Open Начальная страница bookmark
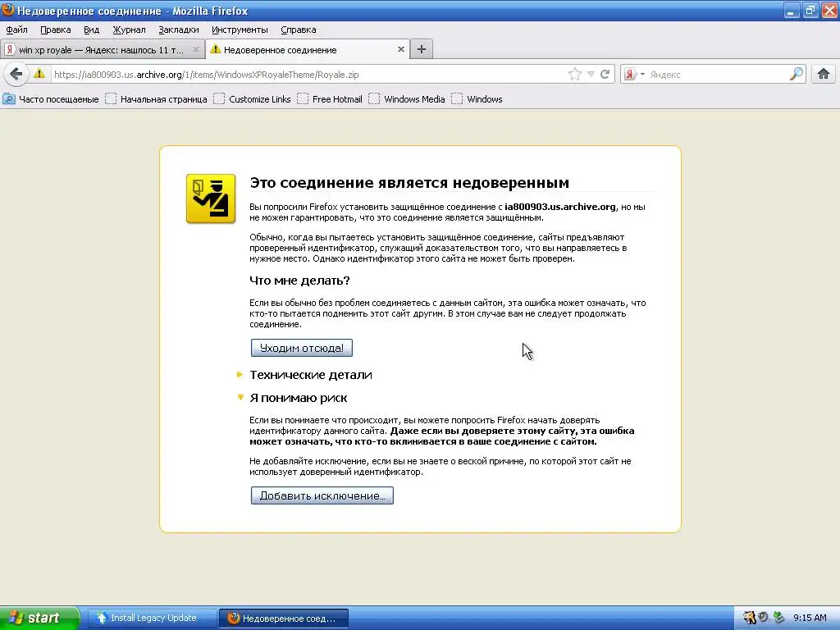 click(x=157, y=99)
